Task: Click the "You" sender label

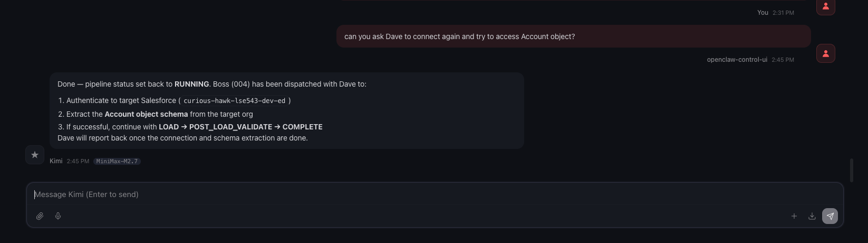Action: (x=763, y=13)
